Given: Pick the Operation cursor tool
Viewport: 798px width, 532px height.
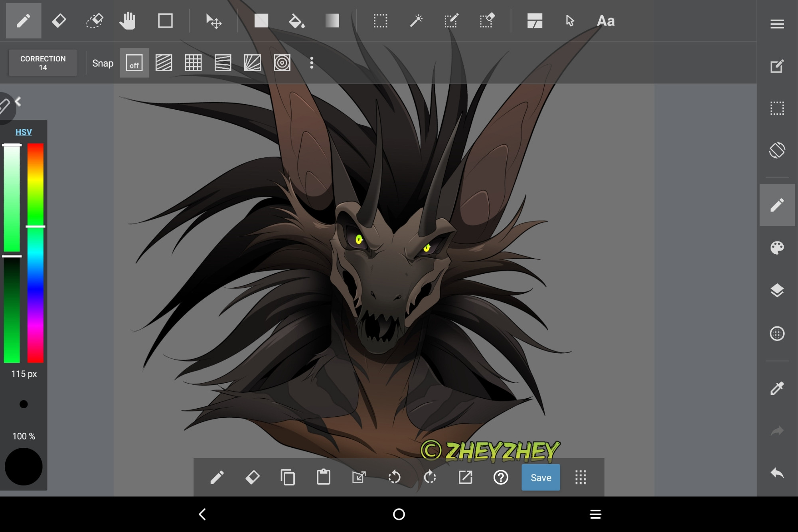Looking at the screenshot, I should point(570,21).
